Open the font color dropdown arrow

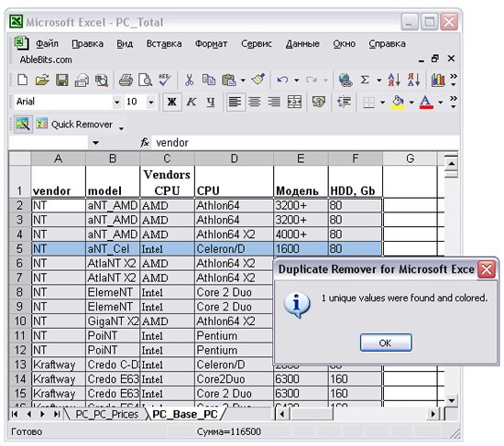click(441, 103)
